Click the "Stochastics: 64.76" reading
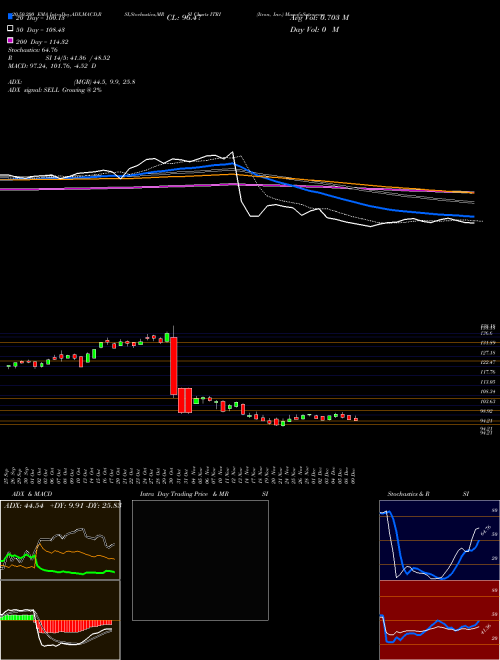 click(33, 50)
